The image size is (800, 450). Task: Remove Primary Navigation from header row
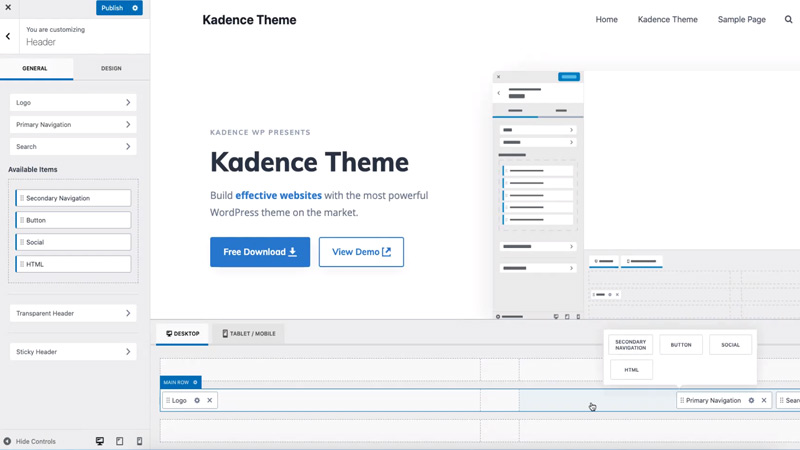(764, 401)
